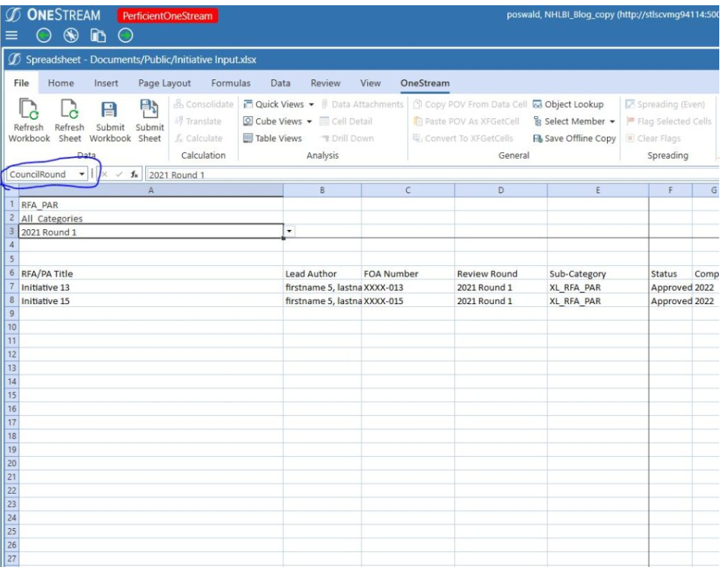Click the Review Round header cell

pyautogui.click(x=500, y=273)
